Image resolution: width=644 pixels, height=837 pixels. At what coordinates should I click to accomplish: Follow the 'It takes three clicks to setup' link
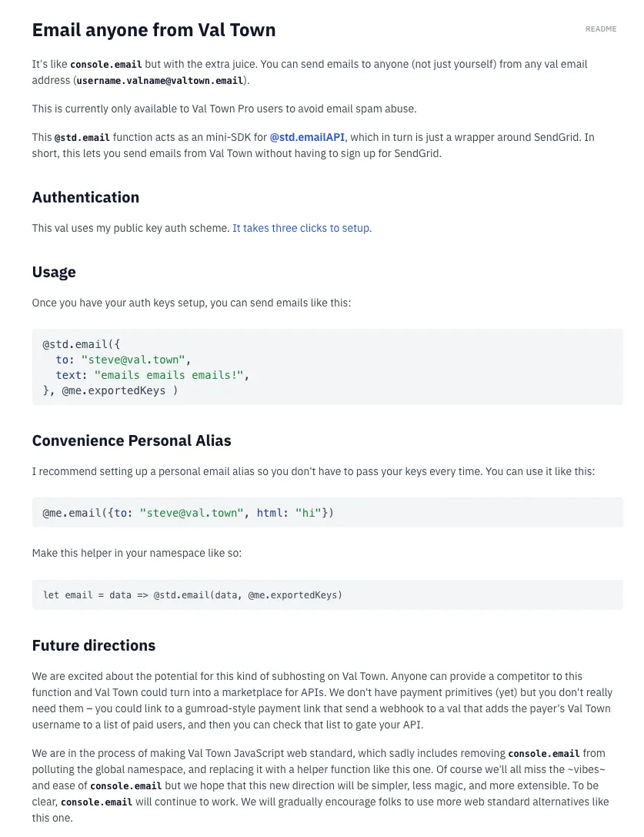click(x=302, y=228)
